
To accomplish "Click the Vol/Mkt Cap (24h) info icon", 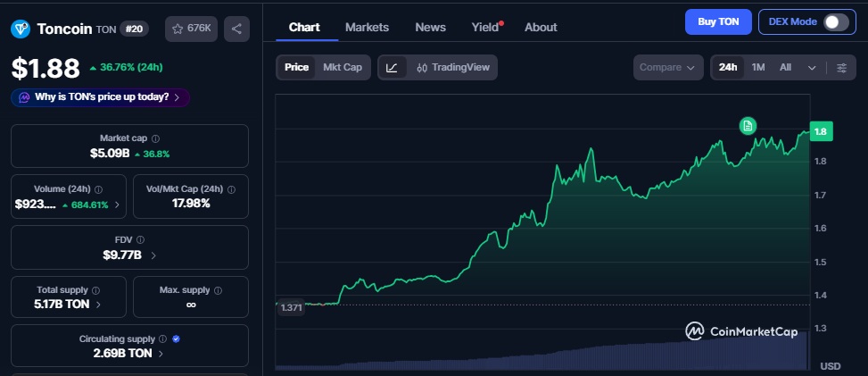I will [231, 189].
